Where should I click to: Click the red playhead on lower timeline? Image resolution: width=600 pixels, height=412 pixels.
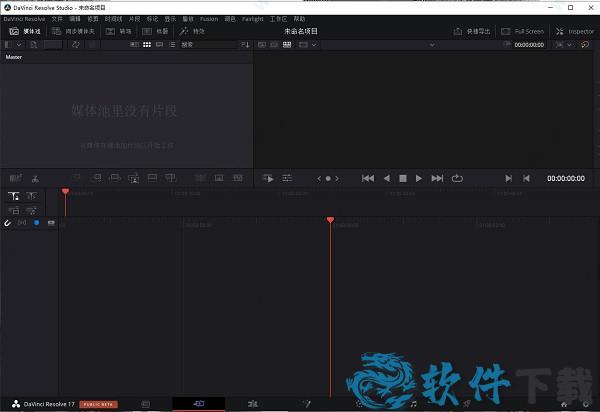tap(330, 219)
